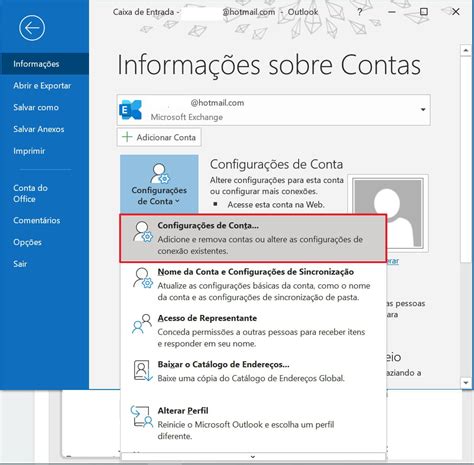Select Baixar o Catálogo de Endereços...
474x465 pixels.
[x=253, y=371]
